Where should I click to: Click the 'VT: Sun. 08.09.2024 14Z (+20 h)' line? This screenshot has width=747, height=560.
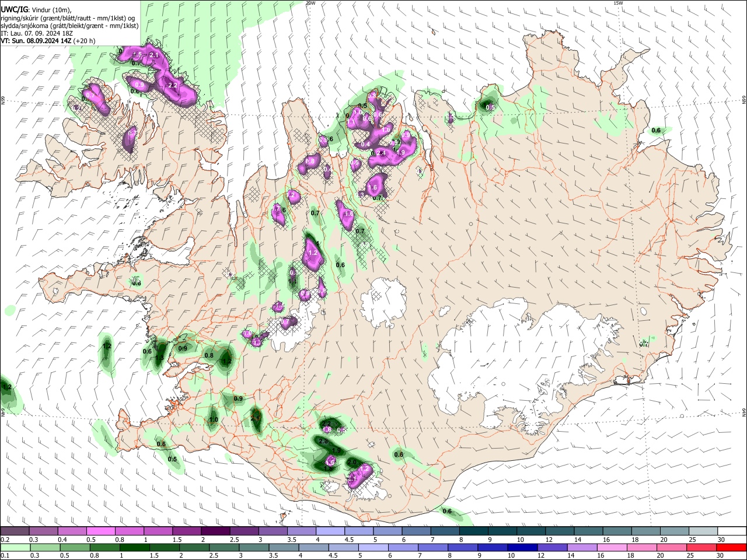[x=48, y=41]
